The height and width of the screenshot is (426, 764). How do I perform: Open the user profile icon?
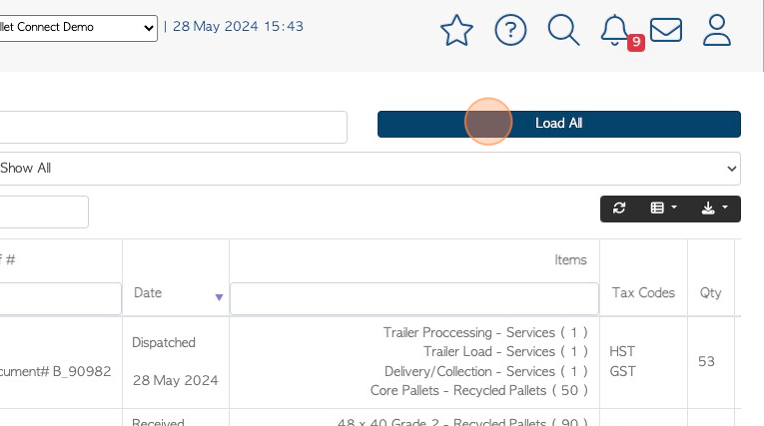[x=717, y=30]
